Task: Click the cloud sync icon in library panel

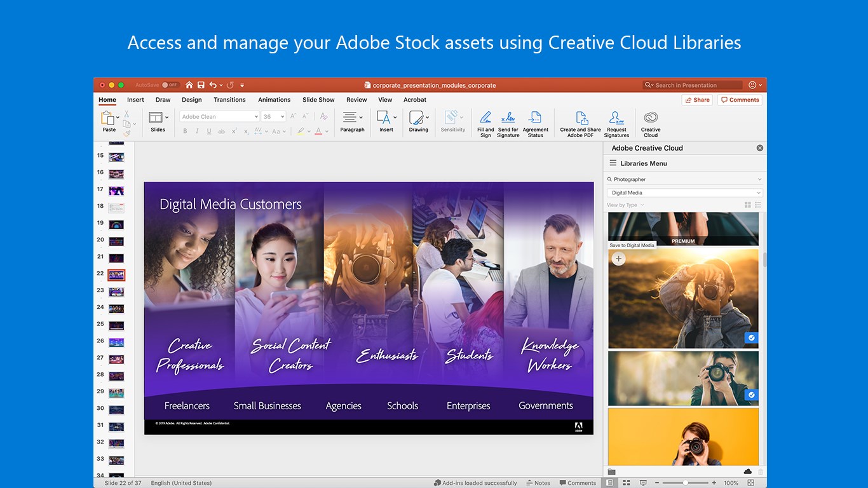Action: 748,471
